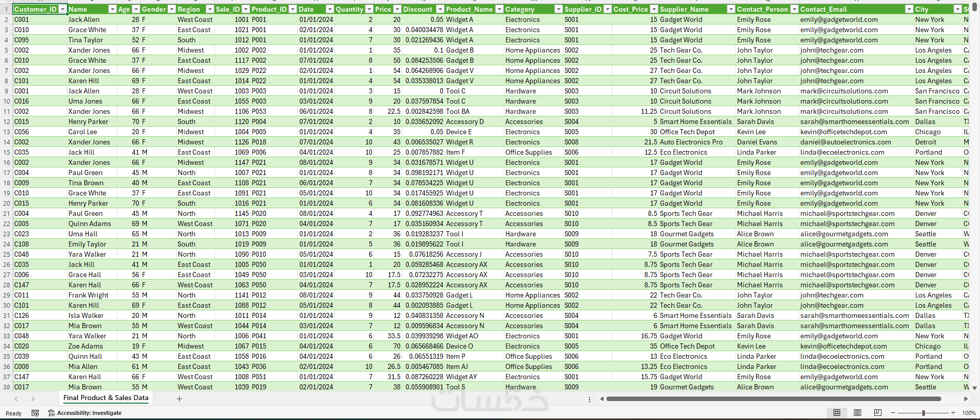Click the email daniel@autoelectronics.com
980x420 pixels.
pyautogui.click(x=856, y=142)
